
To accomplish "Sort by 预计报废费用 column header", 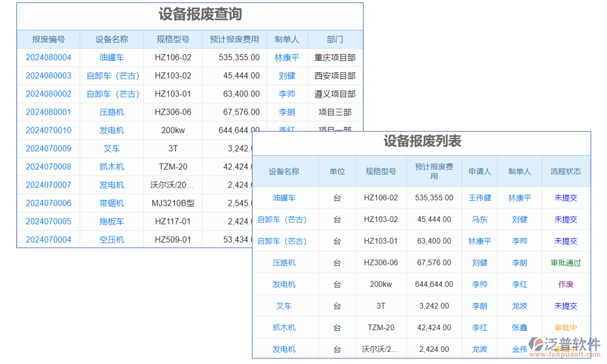I will [234, 39].
